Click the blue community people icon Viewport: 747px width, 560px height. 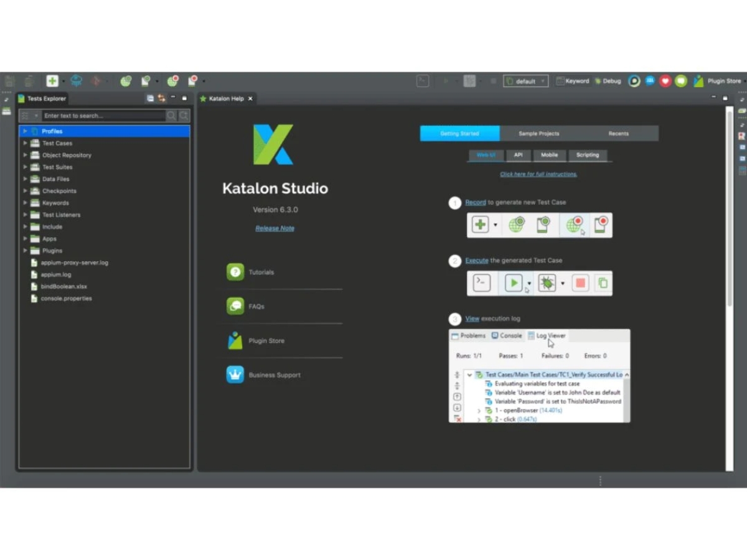pos(650,81)
